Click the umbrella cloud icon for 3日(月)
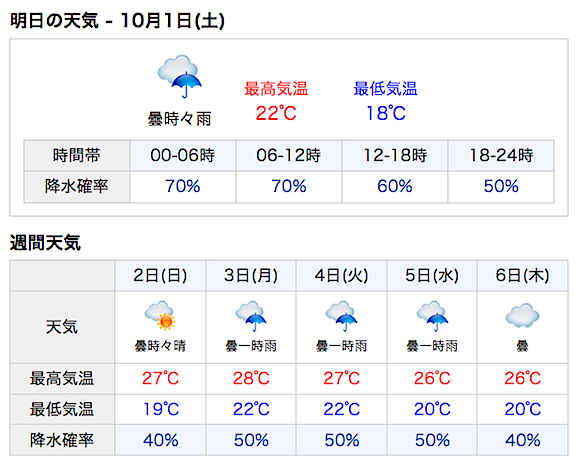Image resolution: width=576 pixels, height=465 pixels. (x=251, y=316)
